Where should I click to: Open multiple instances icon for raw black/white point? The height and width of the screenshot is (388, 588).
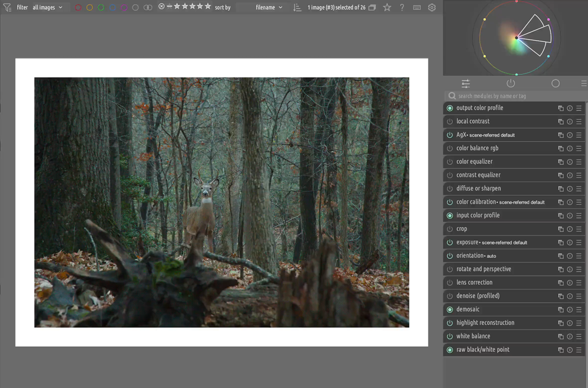click(560, 350)
